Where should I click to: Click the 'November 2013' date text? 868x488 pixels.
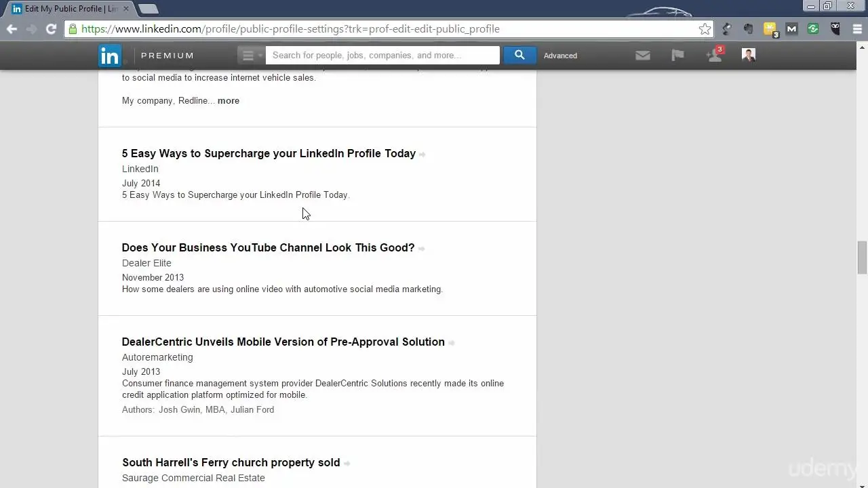click(x=153, y=277)
